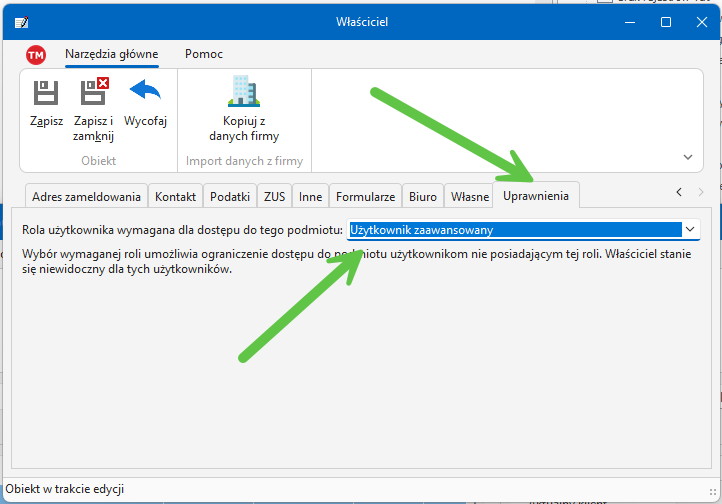Open the user role dropdown arrow

pos(690,230)
